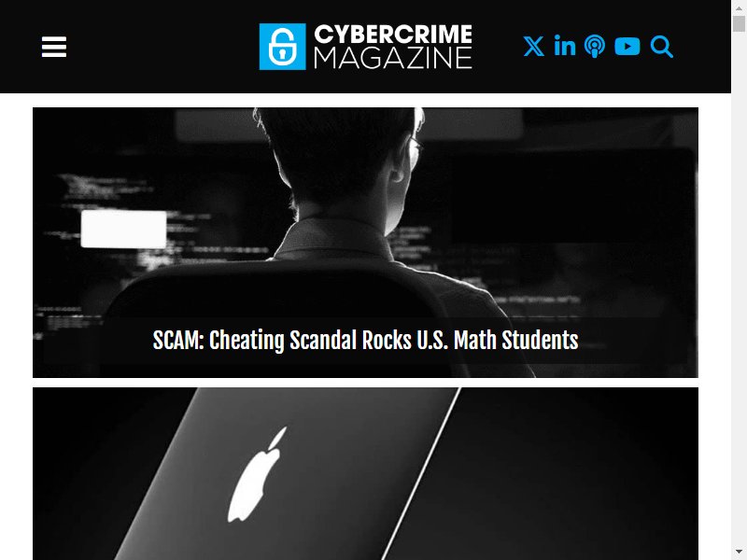Click the white blurred rectangle in hero image
Image resolution: width=747 pixels, height=560 pixels.
coord(123,229)
